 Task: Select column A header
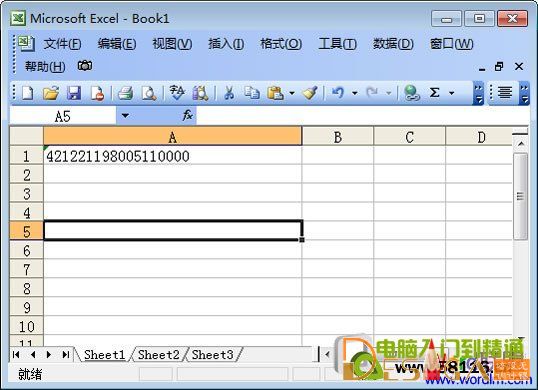click(173, 137)
